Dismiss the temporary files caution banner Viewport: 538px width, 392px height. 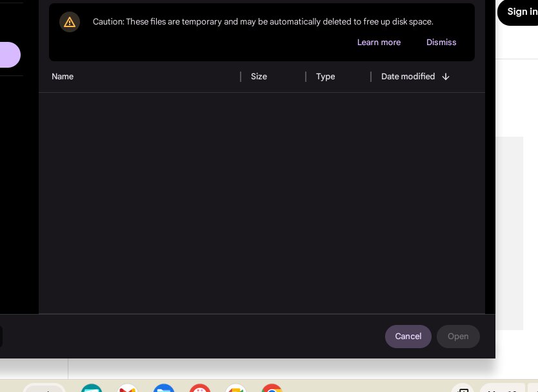pyautogui.click(x=441, y=42)
